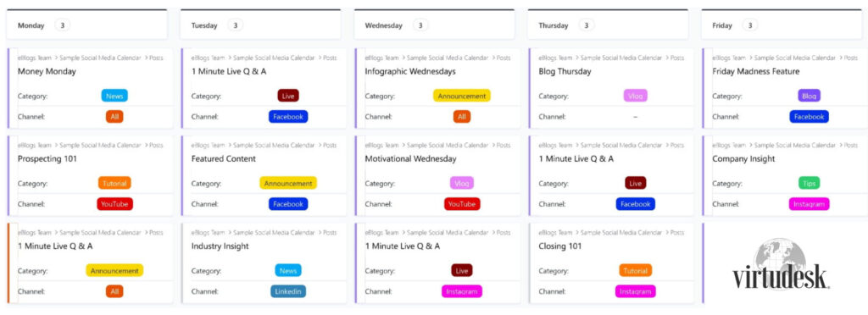Click the Tuesday item count badge
Image resolution: width=868 pixels, height=315 pixels.
tap(236, 25)
